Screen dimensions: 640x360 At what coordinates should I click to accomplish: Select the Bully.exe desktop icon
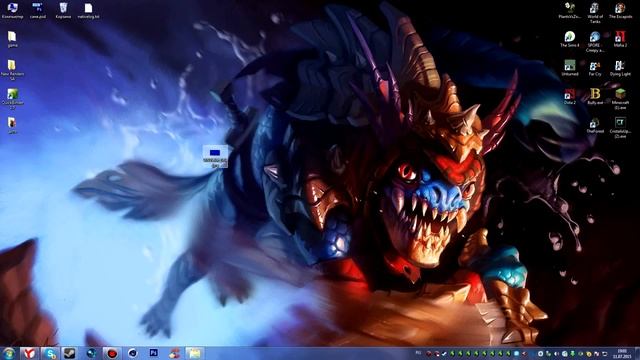[x=595, y=97]
